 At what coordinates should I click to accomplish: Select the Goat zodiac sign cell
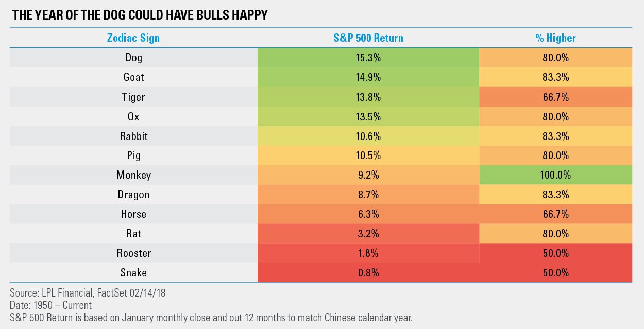[133, 77]
